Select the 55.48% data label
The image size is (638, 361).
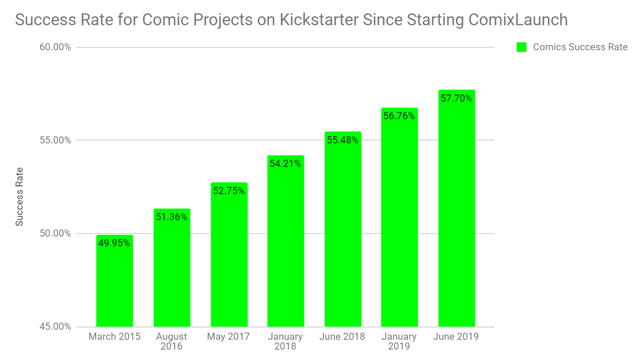343,140
